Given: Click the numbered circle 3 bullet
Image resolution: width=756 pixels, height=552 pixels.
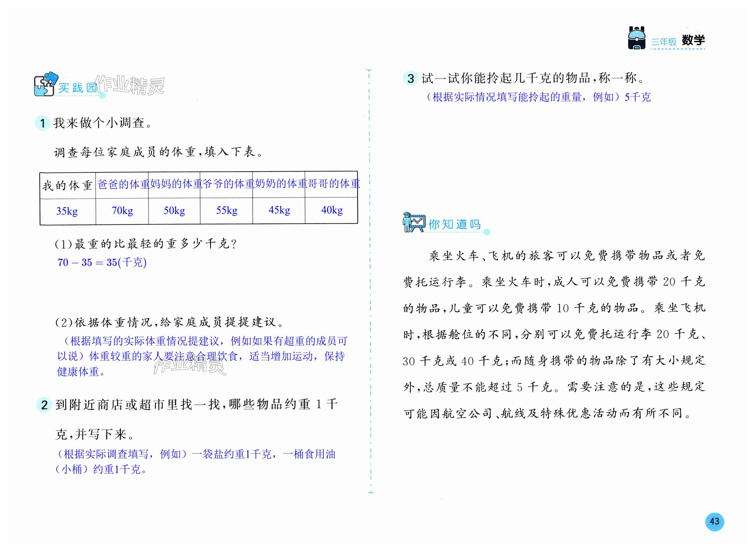Looking at the screenshot, I should tap(410, 78).
